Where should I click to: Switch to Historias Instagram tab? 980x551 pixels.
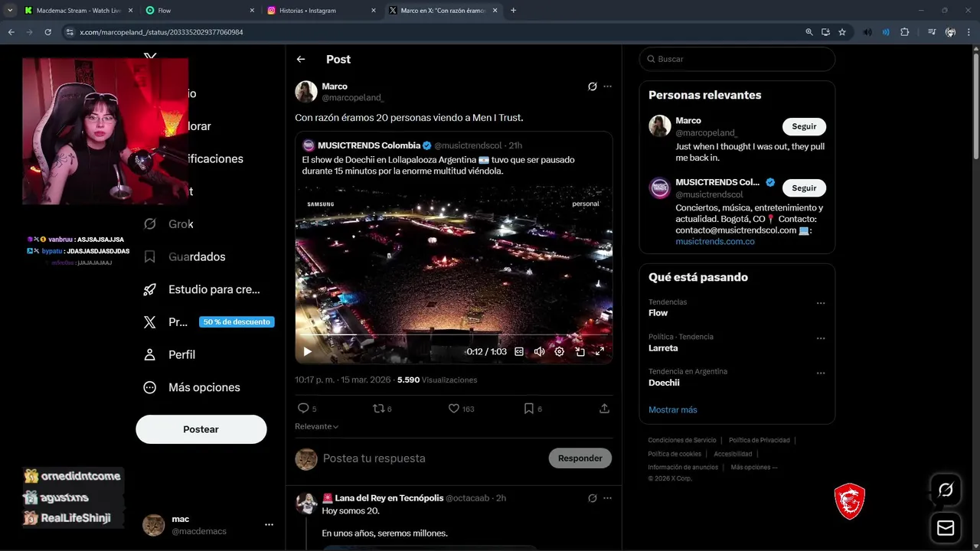pos(321,11)
